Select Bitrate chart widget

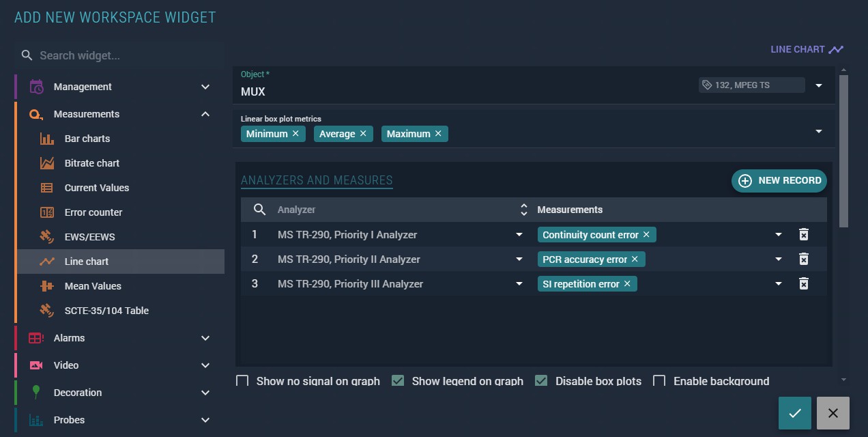[x=92, y=163]
